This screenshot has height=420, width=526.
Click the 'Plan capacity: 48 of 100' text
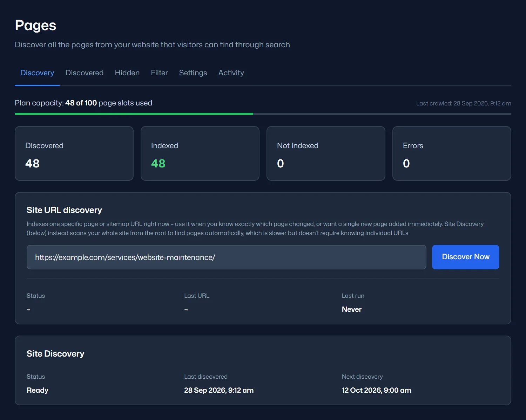(x=83, y=103)
